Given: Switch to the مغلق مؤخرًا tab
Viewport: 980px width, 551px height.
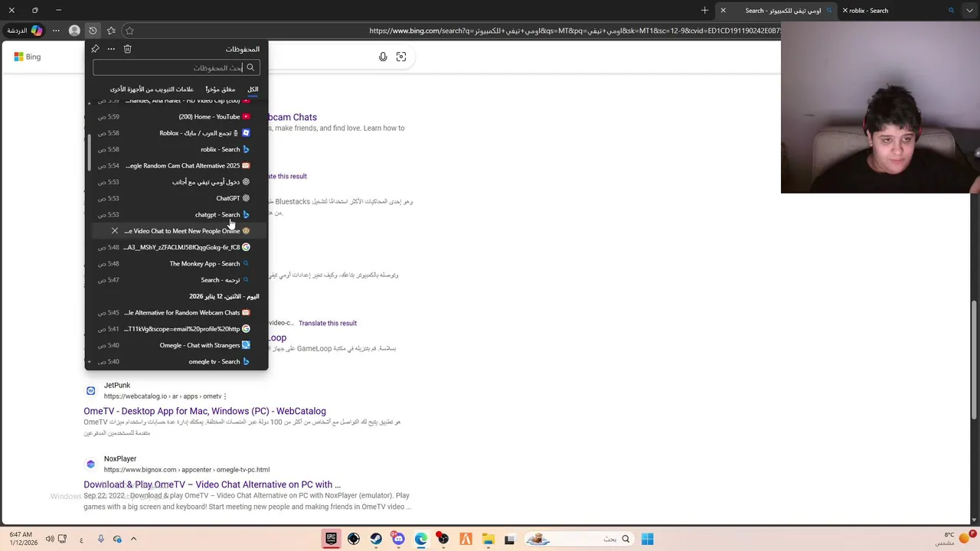Looking at the screenshot, I should (x=220, y=90).
